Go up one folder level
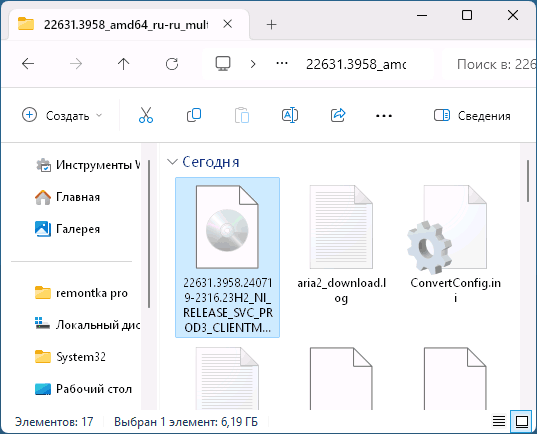The image size is (537, 434). (x=123, y=64)
